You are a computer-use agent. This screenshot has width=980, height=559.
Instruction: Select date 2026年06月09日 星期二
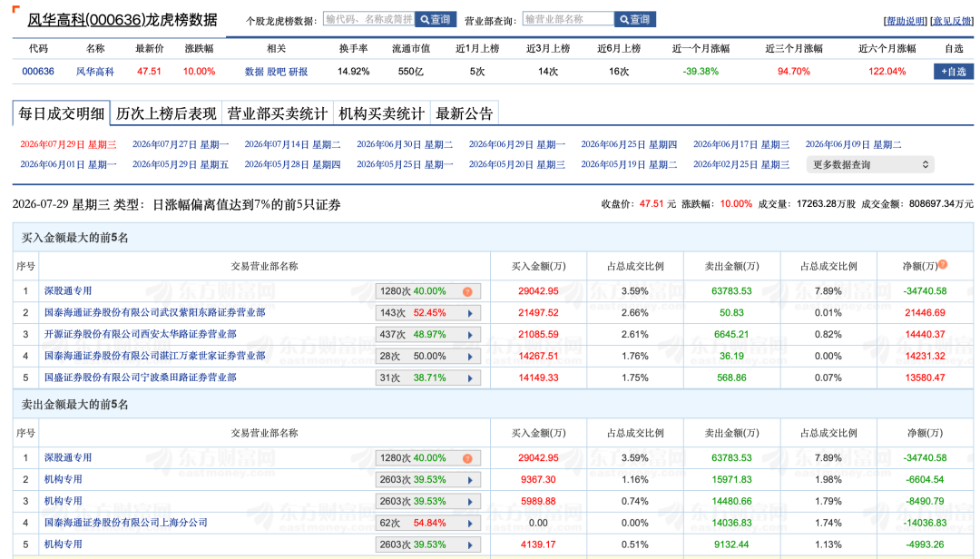click(x=854, y=144)
